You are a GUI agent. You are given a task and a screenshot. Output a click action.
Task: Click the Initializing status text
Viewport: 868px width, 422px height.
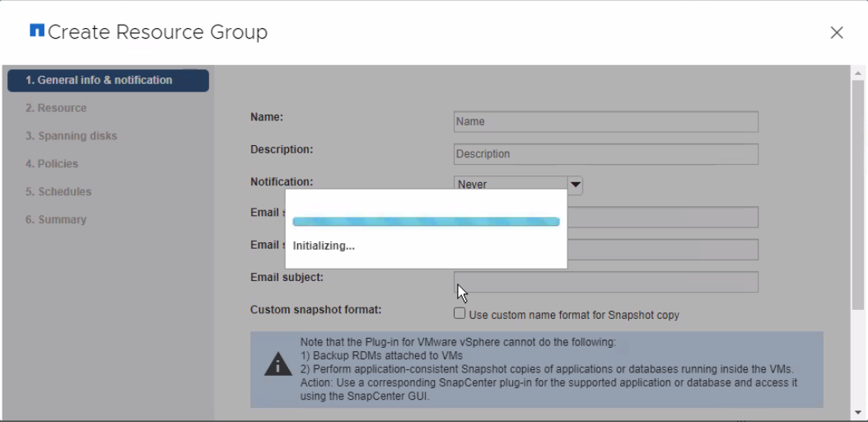coord(324,246)
